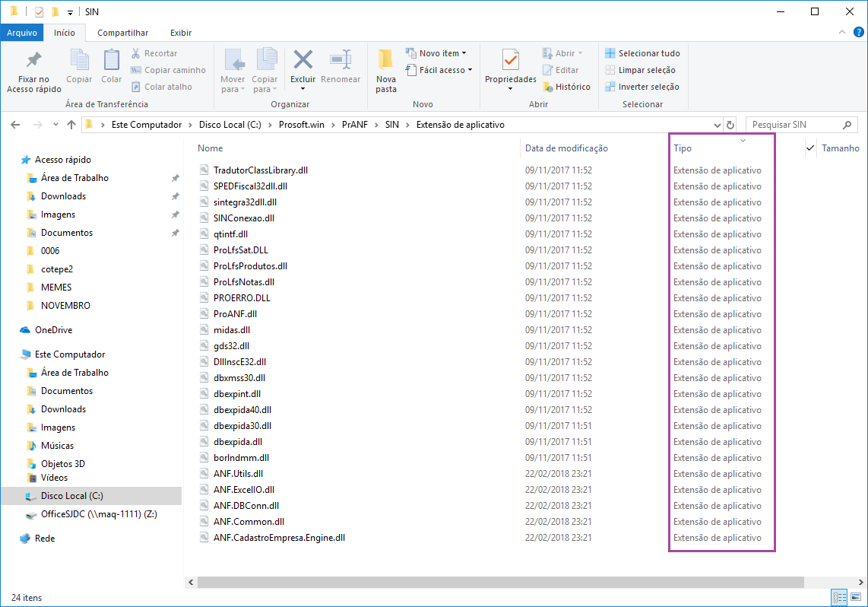Open address bar history dropdown

pyautogui.click(x=718, y=125)
